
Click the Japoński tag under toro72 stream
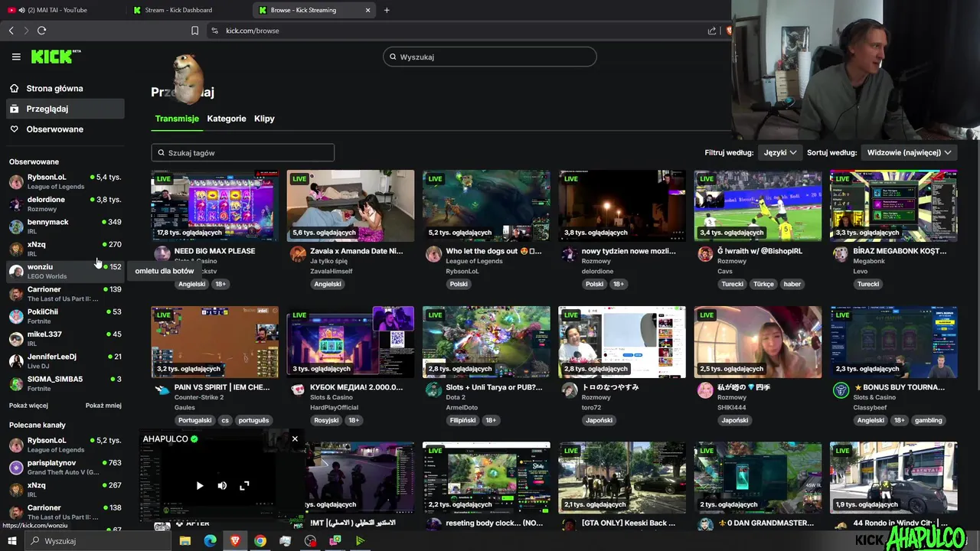pos(599,420)
